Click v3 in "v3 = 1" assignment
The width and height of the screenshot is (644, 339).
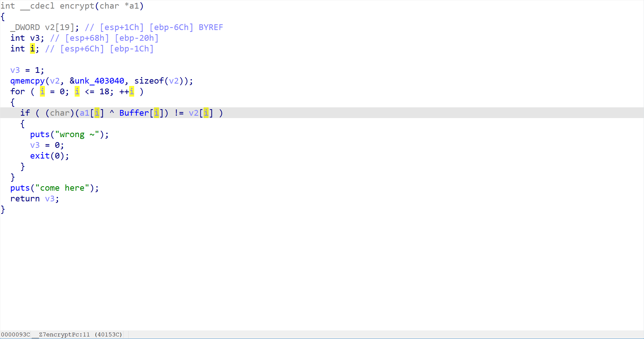pyautogui.click(x=15, y=70)
